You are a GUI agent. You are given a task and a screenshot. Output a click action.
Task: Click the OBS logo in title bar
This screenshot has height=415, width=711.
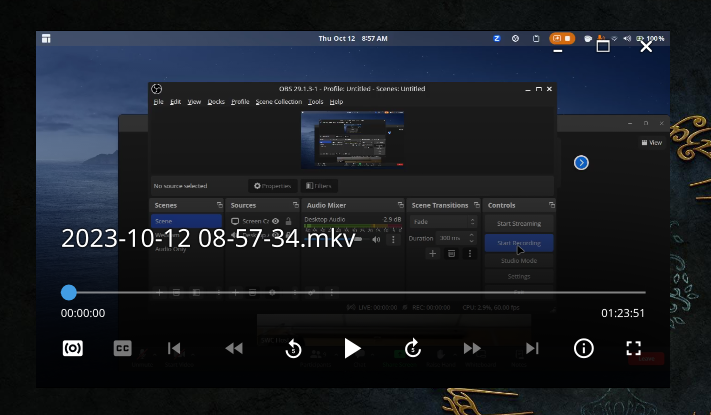tap(156, 89)
